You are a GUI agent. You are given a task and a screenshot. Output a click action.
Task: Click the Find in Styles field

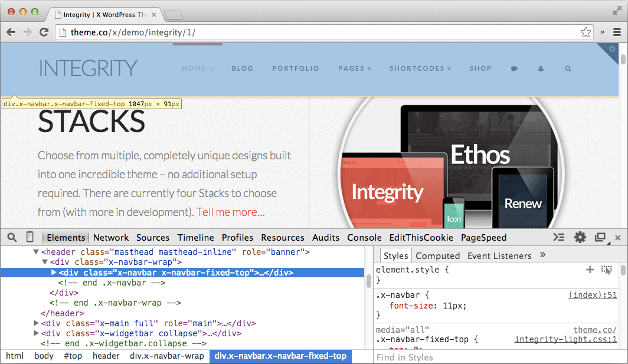pos(500,357)
